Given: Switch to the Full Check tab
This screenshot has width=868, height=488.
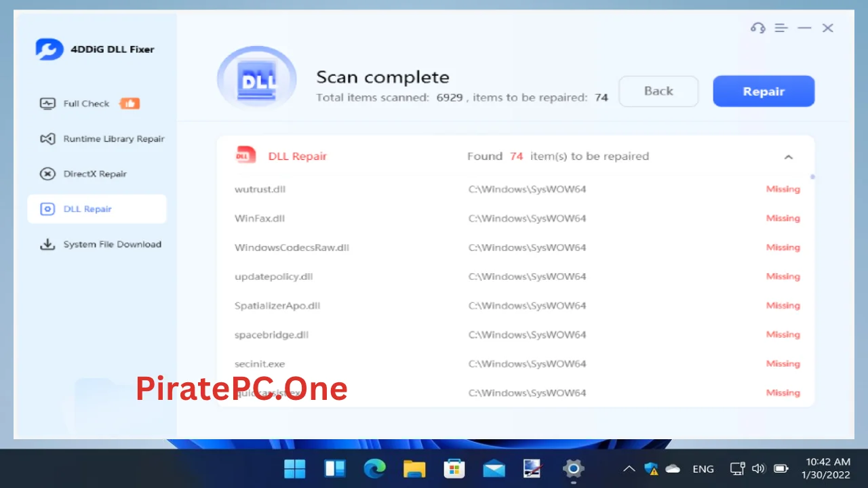Looking at the screenshot, I should pyautogui.click(x=97, y=104).
